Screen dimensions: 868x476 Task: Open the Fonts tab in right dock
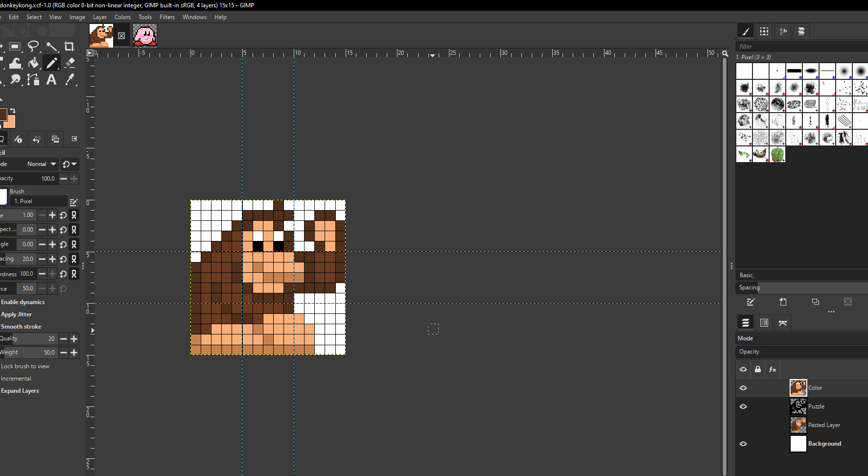coord(783,31)
